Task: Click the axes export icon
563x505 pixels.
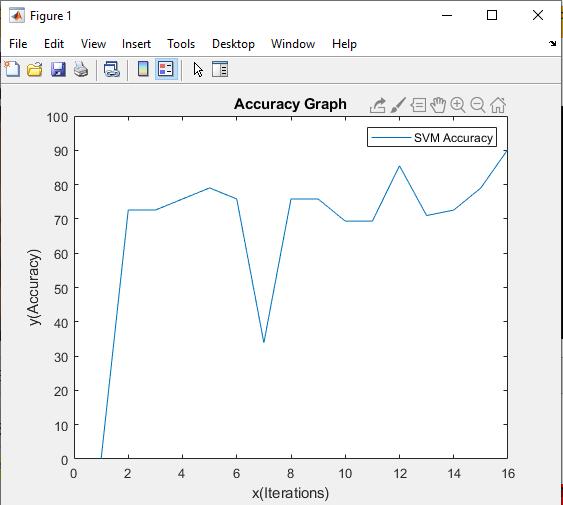Action: point(378,106)
